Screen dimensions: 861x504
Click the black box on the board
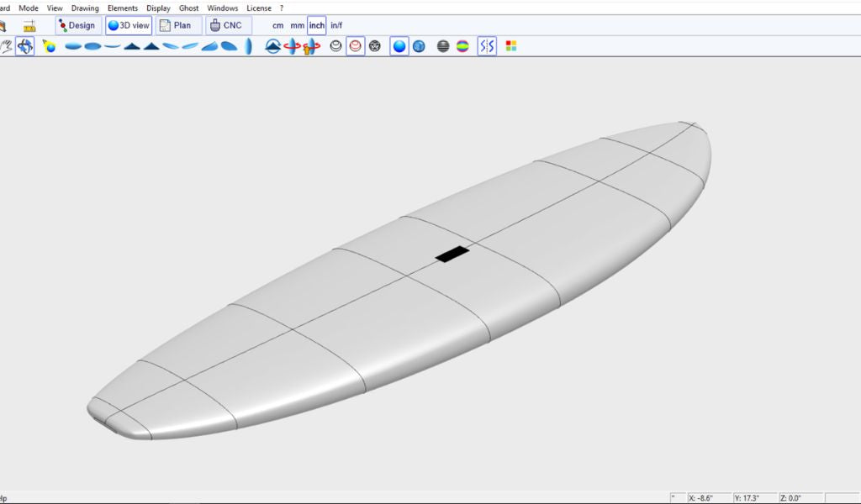(x=452, y=253)
